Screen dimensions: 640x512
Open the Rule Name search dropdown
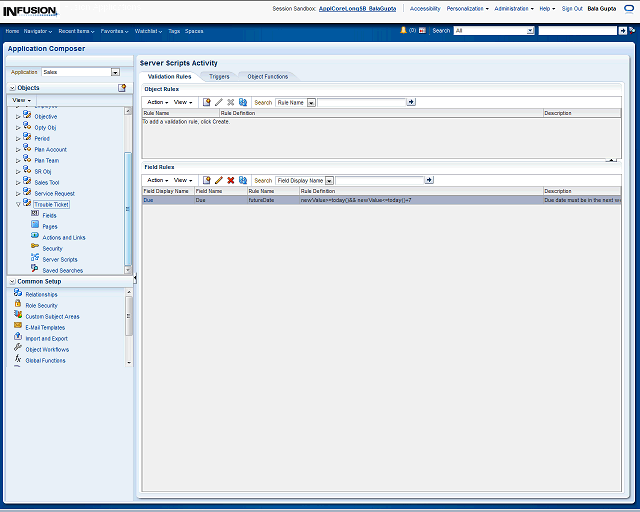[311, 102]
